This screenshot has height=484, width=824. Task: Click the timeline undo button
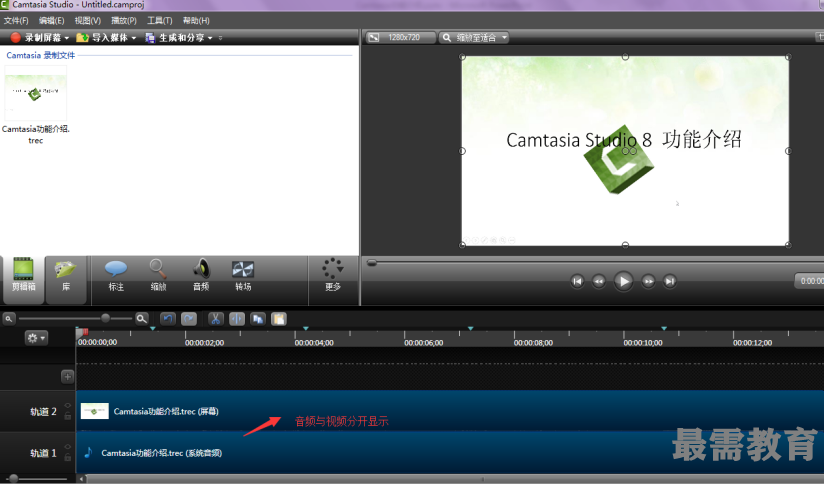pyautogui.click(x=168, y=319)
